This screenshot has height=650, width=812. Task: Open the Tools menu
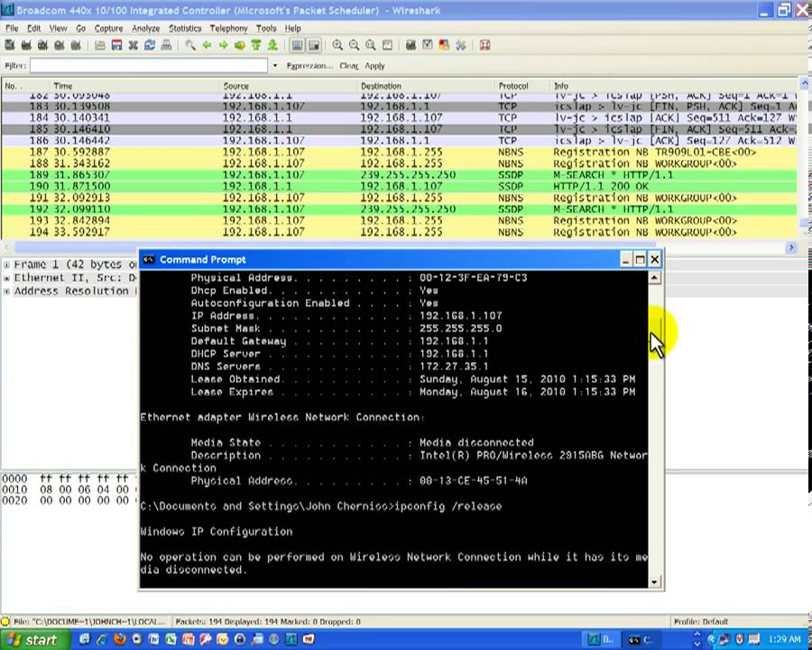[x=266, y=29]
